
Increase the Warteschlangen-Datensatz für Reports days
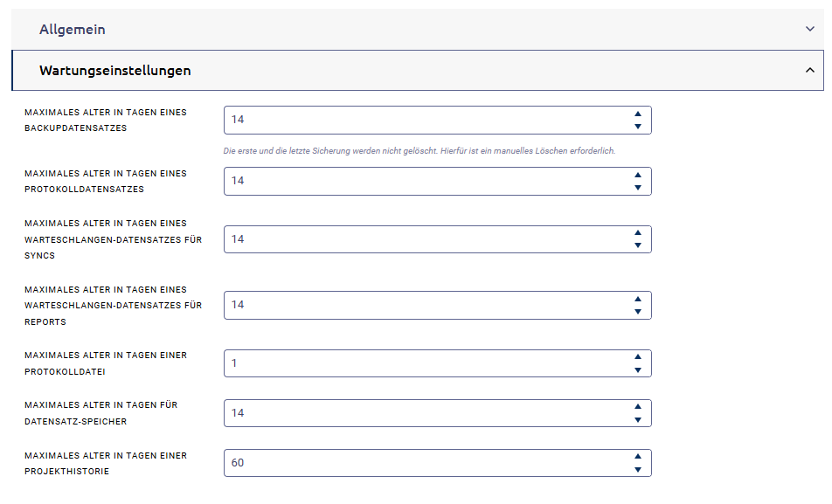pos(637,298)
